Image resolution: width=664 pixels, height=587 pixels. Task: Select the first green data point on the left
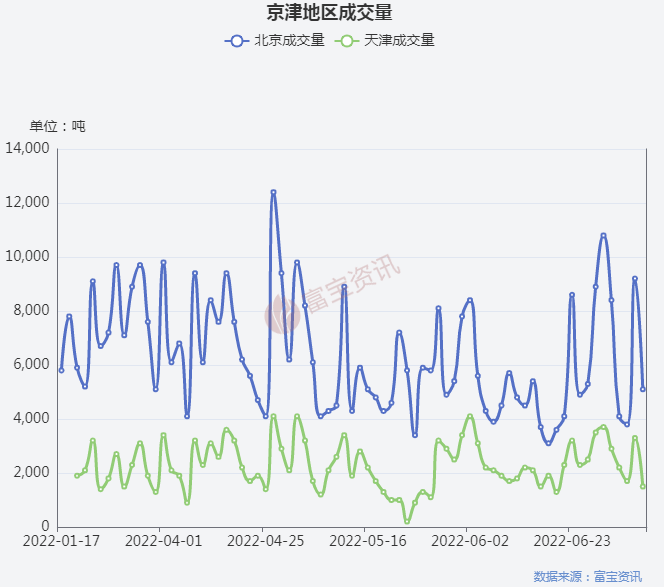point(77,475)
